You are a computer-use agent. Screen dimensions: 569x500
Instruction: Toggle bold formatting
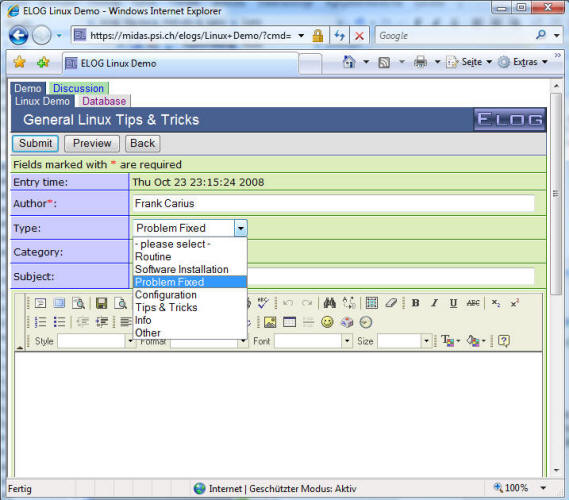416,303
